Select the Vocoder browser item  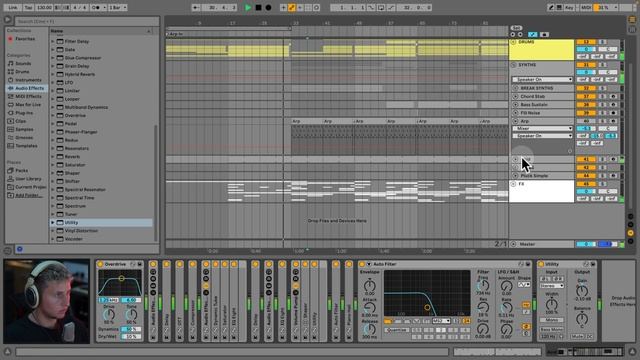[x=73, y=239]
